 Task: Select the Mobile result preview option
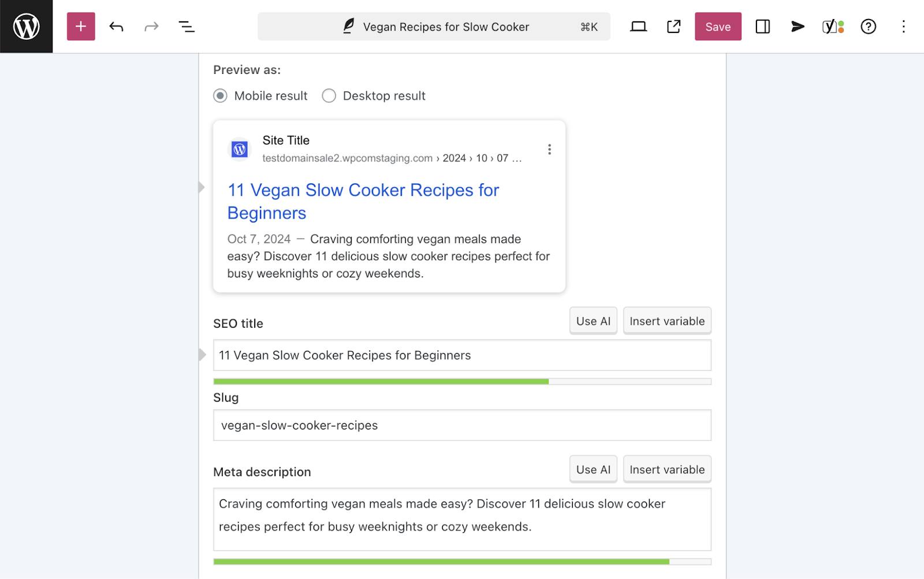click(220, 96)
